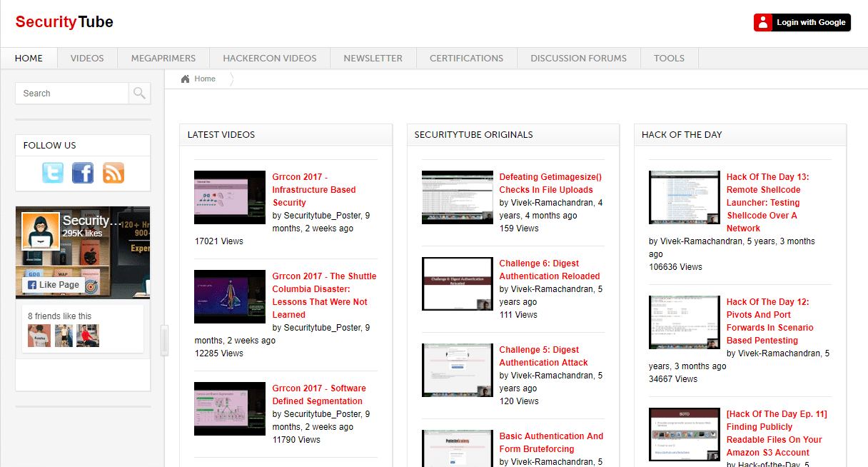This screenshot has width=868, height=467.
Task: Click thumbnail for Shuttle Columbia Disaster video
Action: (230, 296)
